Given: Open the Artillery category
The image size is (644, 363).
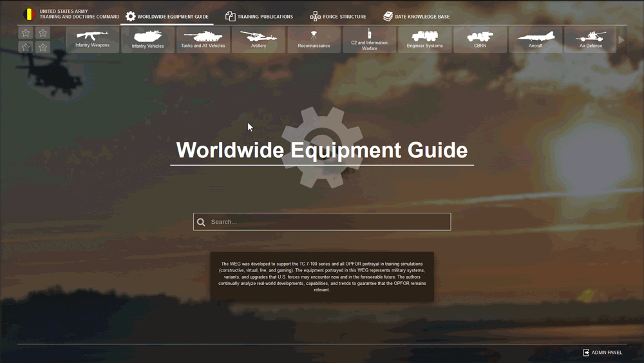Looking at the screenshot, I should pos(258,39).
